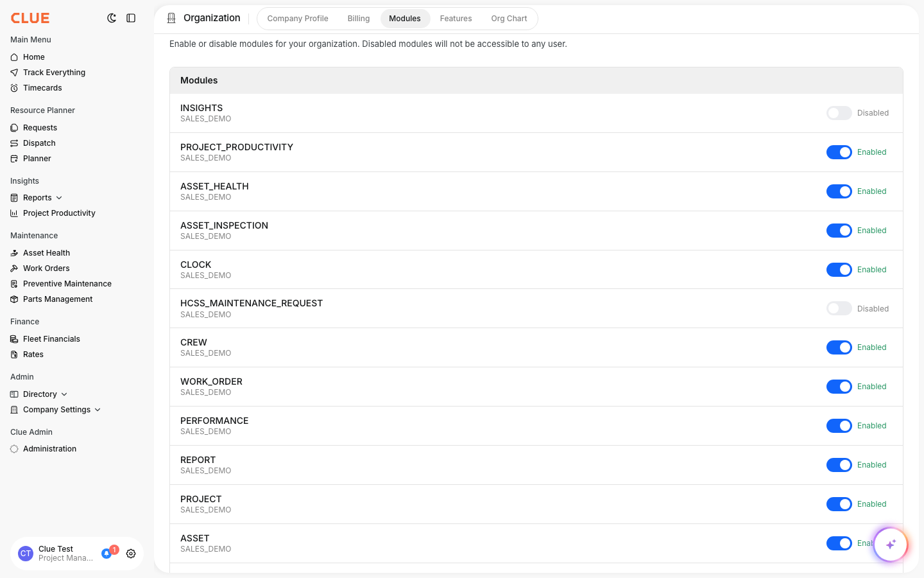Image resolution: width=924 pixels, height=578 pixels.
Task: Open the Track Everything page
Action: tap(54, 72)
